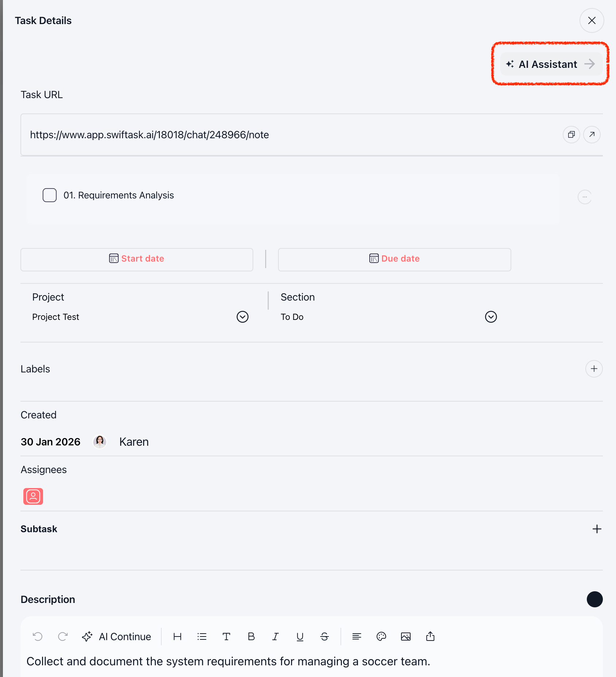Image resolution: width=616 pixels, height=677 pixels.
Task: Open the AI Assistant panel
Action: click(551, 64)
